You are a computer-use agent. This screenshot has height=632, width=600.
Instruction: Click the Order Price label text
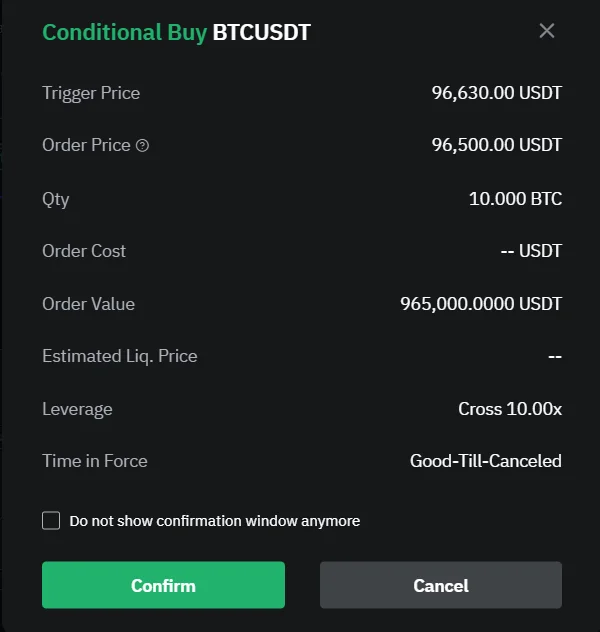pos(86,145)
